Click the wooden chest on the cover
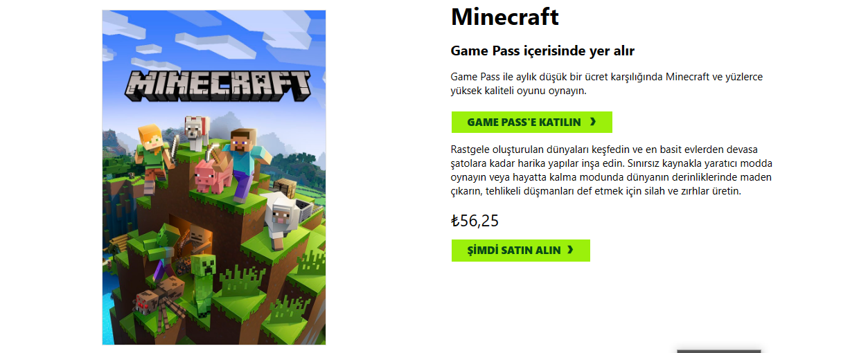This screenshot has height=353, width=868. point(285,187)
